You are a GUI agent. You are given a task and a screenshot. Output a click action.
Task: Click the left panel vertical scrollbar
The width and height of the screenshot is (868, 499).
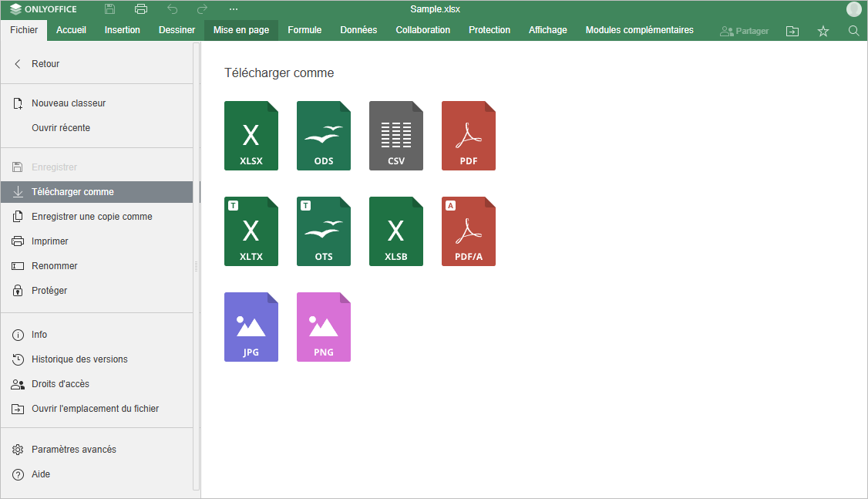click(x=196, y=266)
